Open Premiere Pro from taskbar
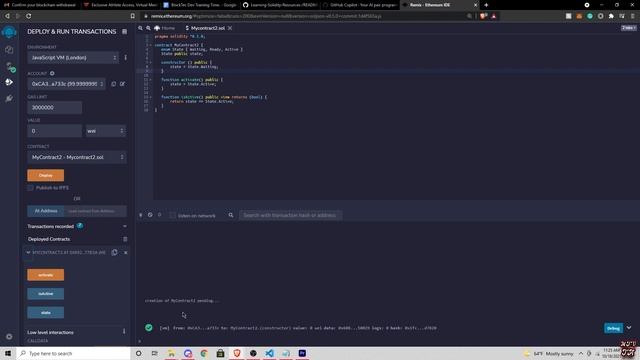Screen dimensions: 640x360 [302, 353]
